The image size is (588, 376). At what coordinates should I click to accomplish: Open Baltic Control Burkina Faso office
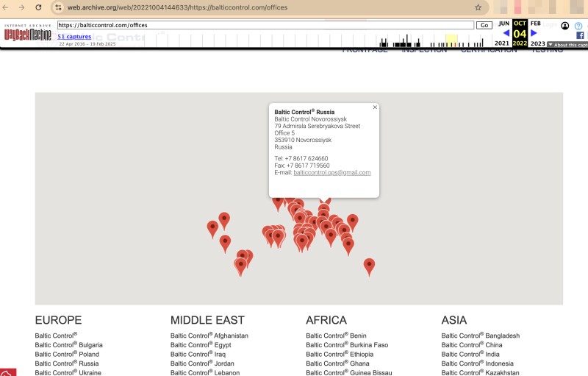(x=347, y=345)
